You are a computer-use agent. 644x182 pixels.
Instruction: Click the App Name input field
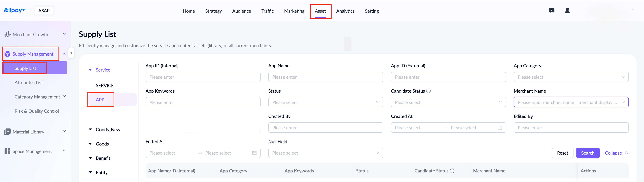tap(325, 77)
